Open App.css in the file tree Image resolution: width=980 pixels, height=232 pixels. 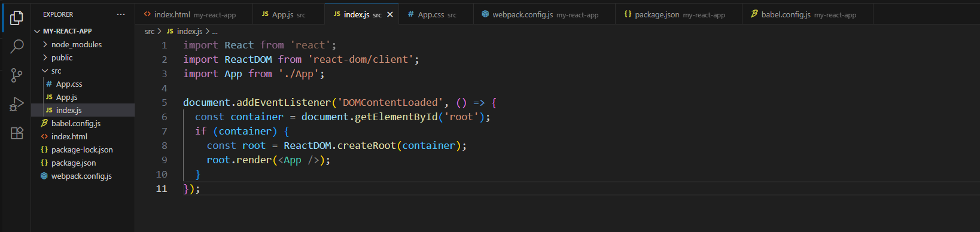(x=83, y=84)
